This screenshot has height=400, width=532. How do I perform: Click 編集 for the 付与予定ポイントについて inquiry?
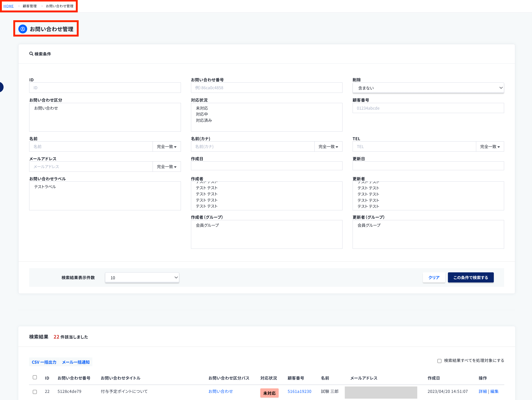[x=495, y=391]
